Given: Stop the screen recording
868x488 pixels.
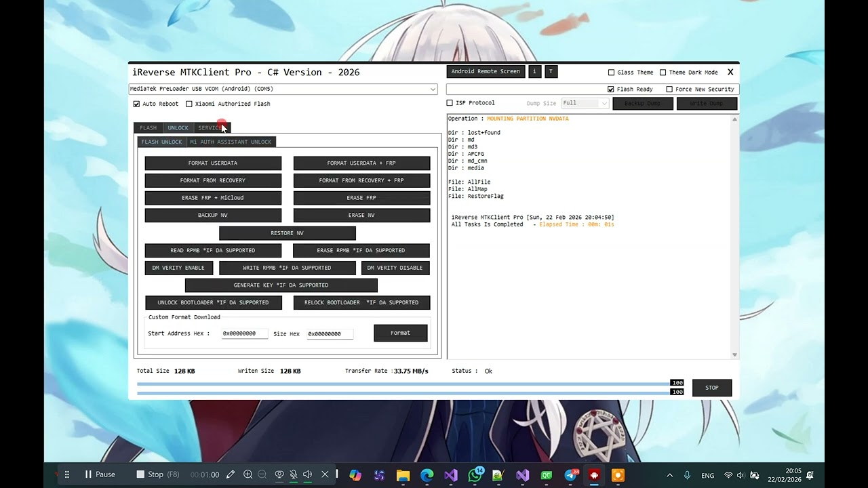Looking at the screenshot, I should [158, 474].
